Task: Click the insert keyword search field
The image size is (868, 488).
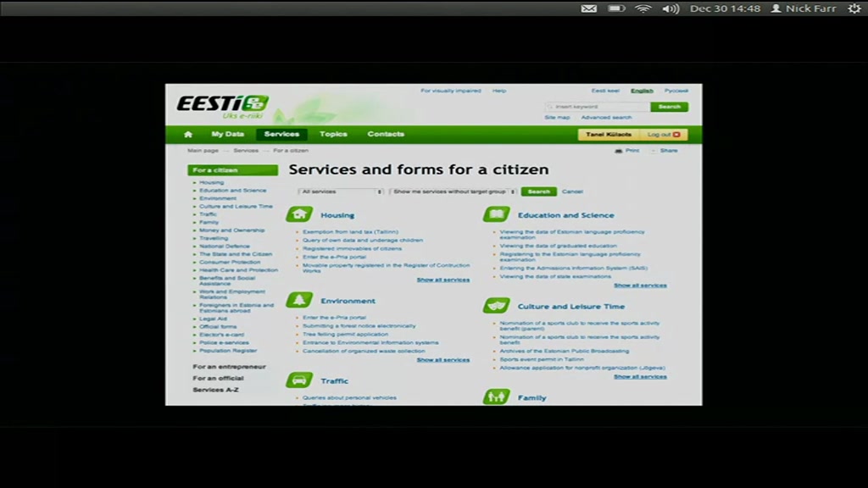Action: [598, 106]
